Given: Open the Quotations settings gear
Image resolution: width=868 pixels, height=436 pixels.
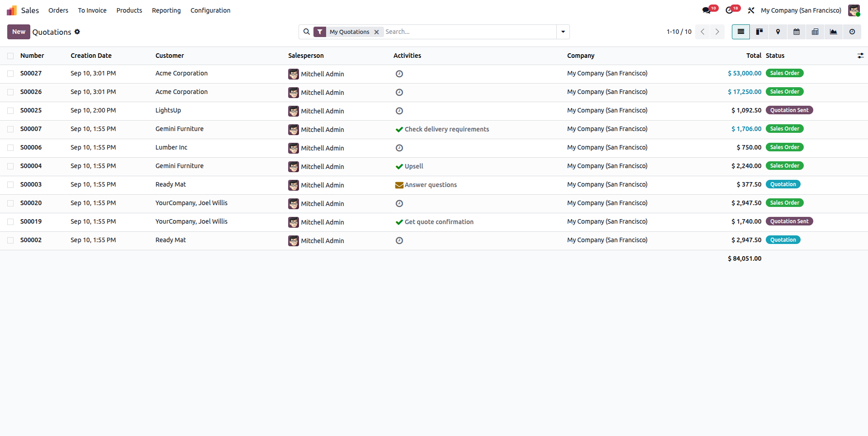Looking at the screenshot, I should point(77,32).
